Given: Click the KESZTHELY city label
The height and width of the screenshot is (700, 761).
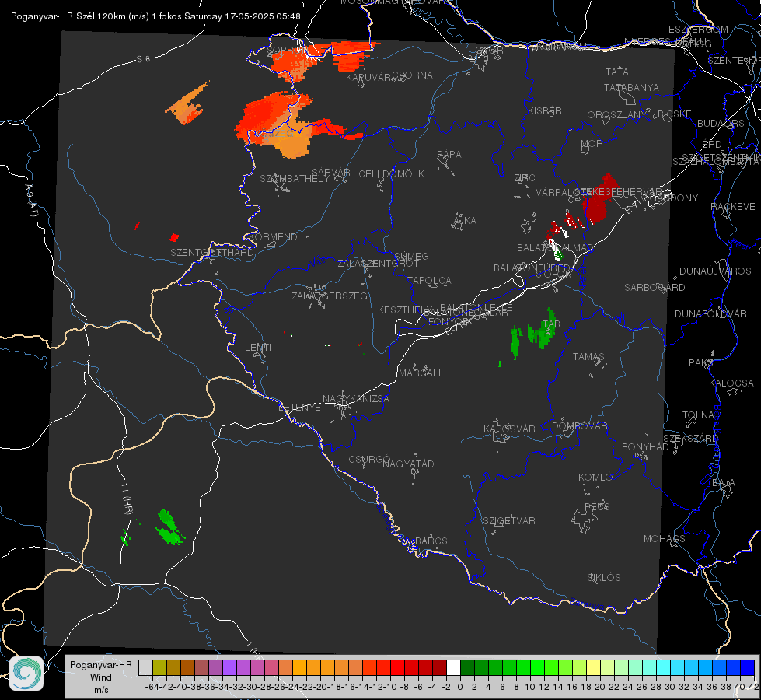Looking at the screenshot, I should 405,310.
